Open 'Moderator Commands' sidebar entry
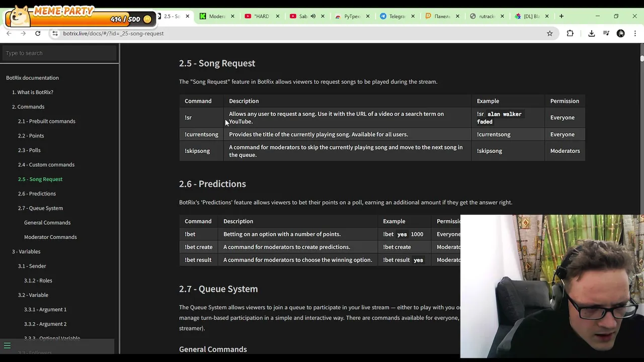The width and height of the screenshot is (644, 362). [x=50, y=237]
